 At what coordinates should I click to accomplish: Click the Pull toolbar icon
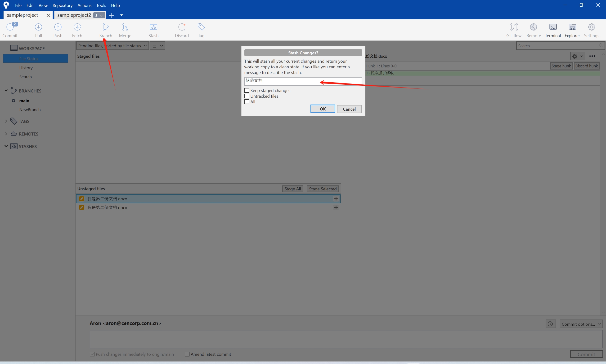pyautogui.click(x=39, y=30)
